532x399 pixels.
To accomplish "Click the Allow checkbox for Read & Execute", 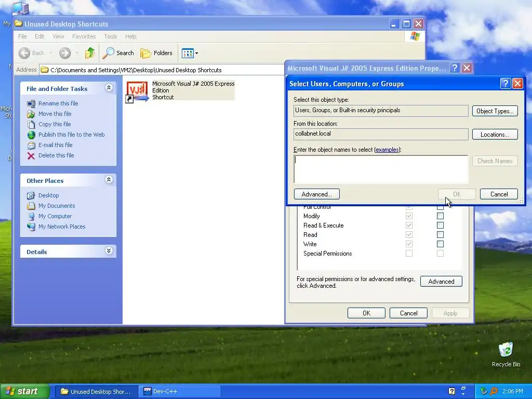I will point(409,225).
